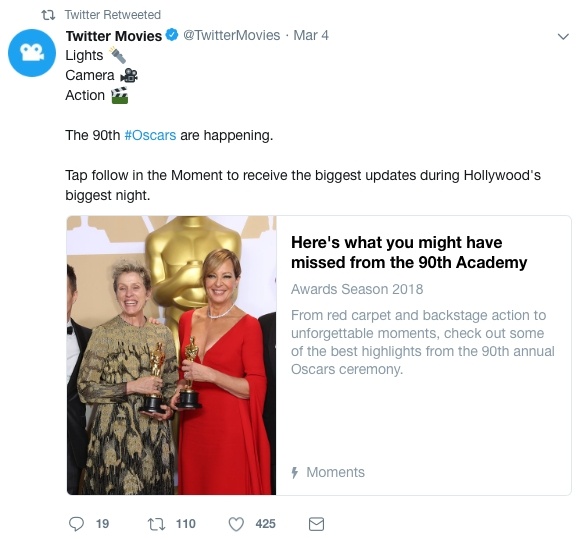Image resolution: width=580 pixels, height=539 pixels.
Task: Open the Moment headline 'Here's what you might have missed'
Action: click(409, 253)
